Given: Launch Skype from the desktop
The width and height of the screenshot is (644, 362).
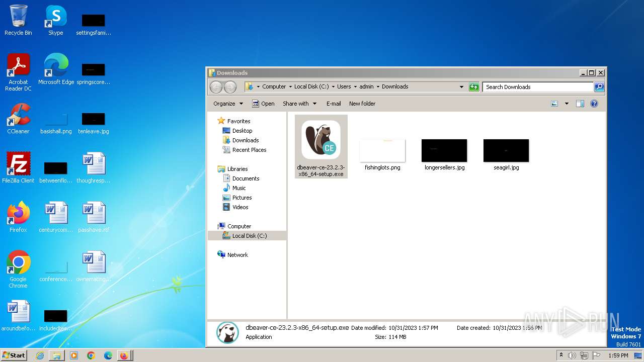Looking at the screenshot, I should [56, 20].
